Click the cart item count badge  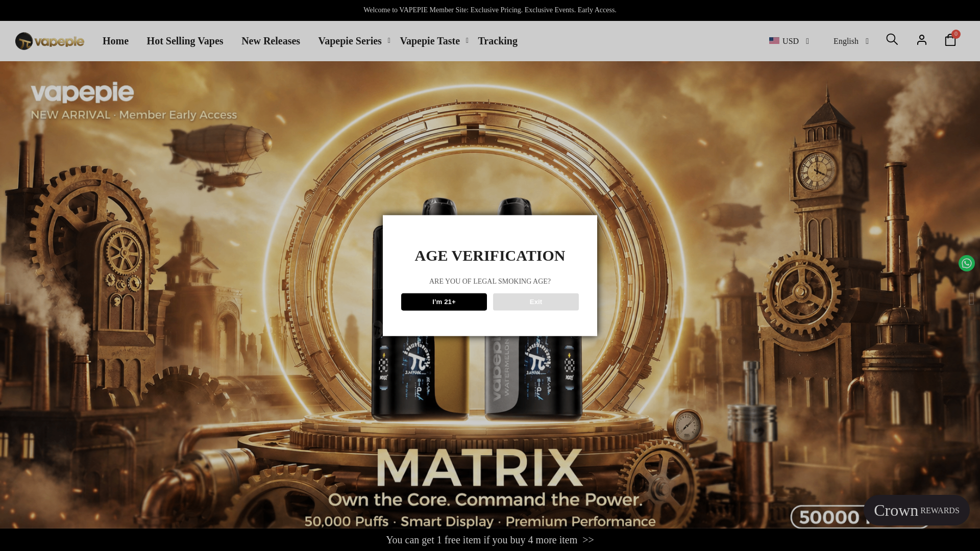click(x=956, y=34)
